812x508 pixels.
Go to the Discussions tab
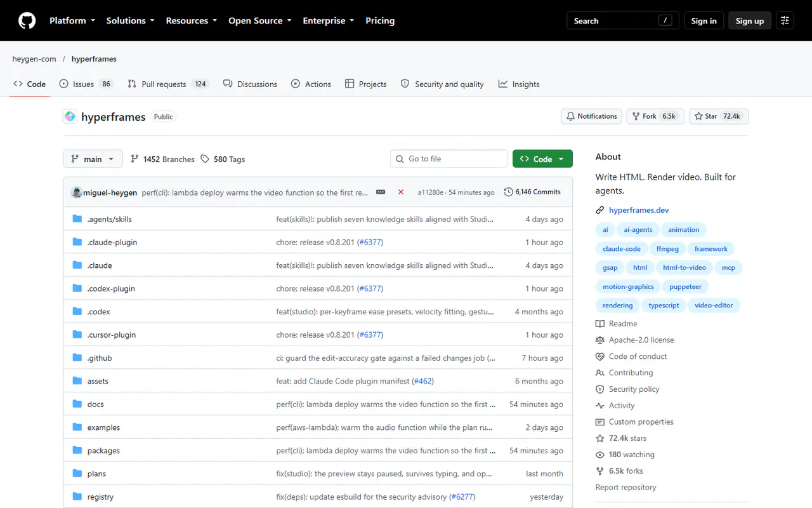click(x=250, y=84)
